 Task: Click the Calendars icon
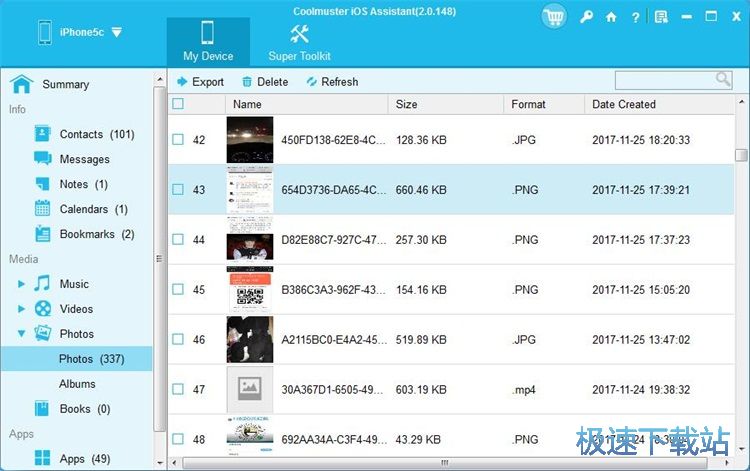point(43,209)
